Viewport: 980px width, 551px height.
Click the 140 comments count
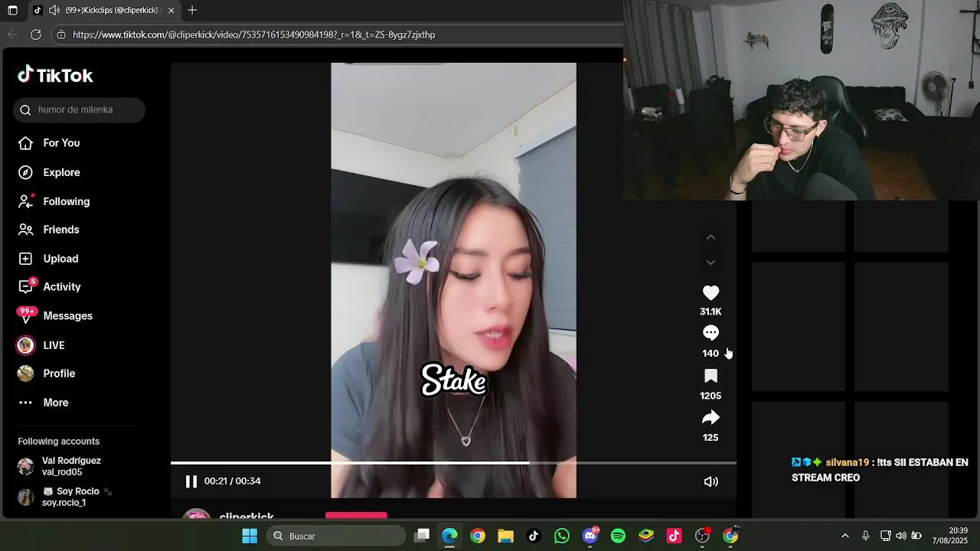(710, 354)
